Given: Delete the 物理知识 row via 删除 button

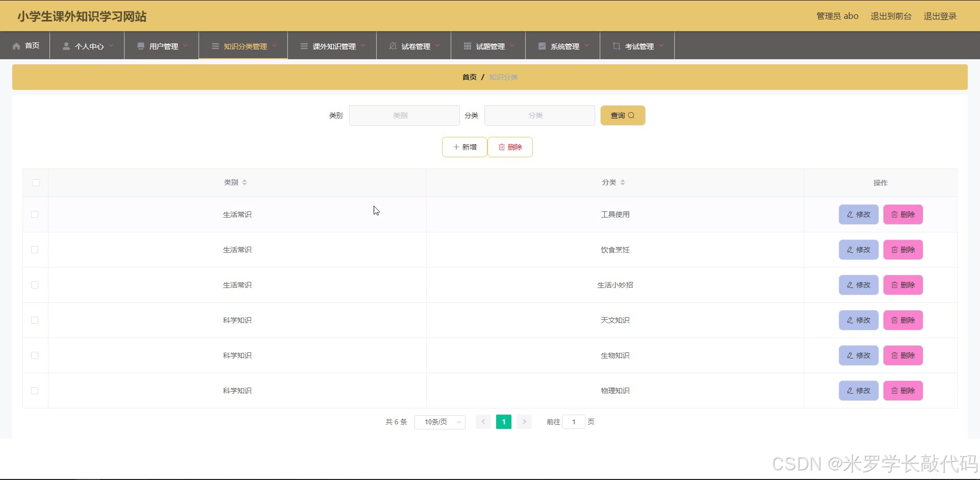Looking at the screenshot, I should 902,391.
